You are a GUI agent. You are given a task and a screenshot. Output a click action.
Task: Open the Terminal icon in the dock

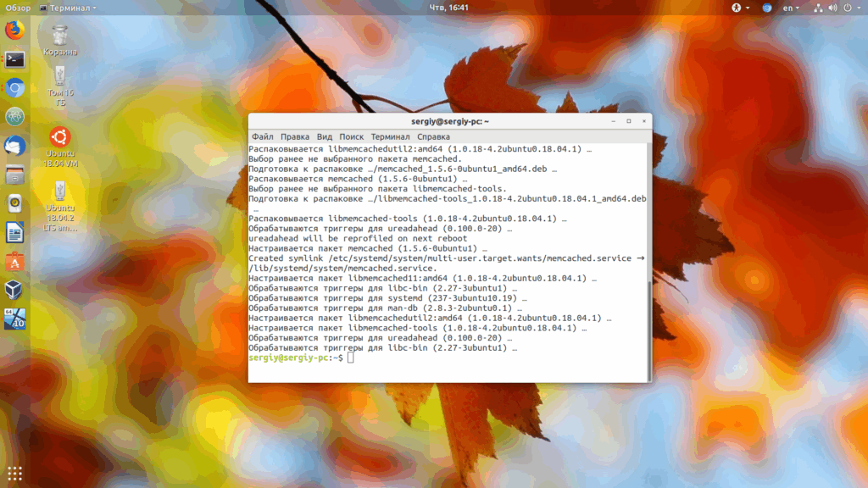pyautogui.click(x=15, y=59)
